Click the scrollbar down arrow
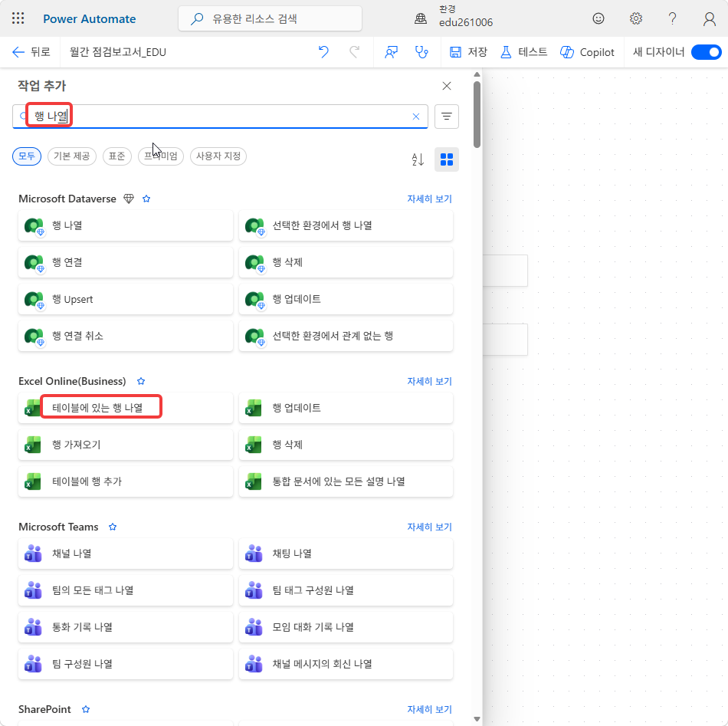Viewport: 728px width, 726px height. [x=477, y=718]
